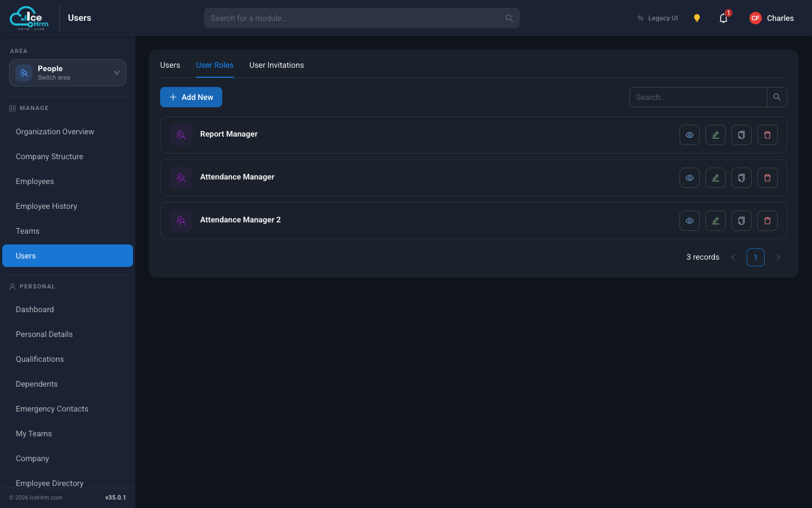Image resolution: width=812 pixels, height=508 pixels.
Task: Click Report Manager role avatar icon
Action: pyautogui.click(x=181, y=135)
